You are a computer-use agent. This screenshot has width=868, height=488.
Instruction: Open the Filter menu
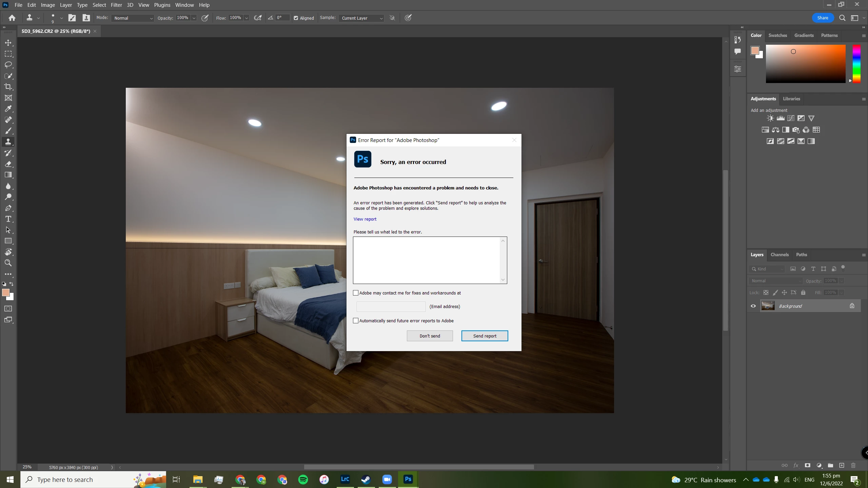point(116,5)
